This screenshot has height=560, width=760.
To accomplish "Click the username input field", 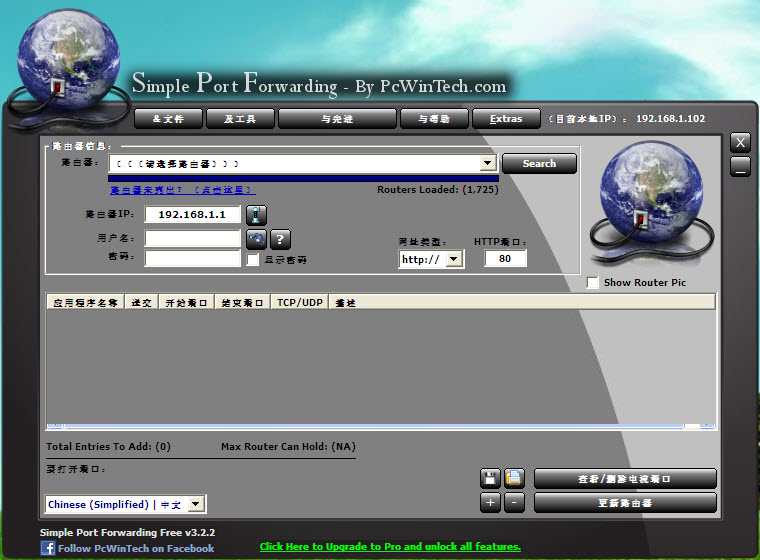I will (x=192, y=238).
